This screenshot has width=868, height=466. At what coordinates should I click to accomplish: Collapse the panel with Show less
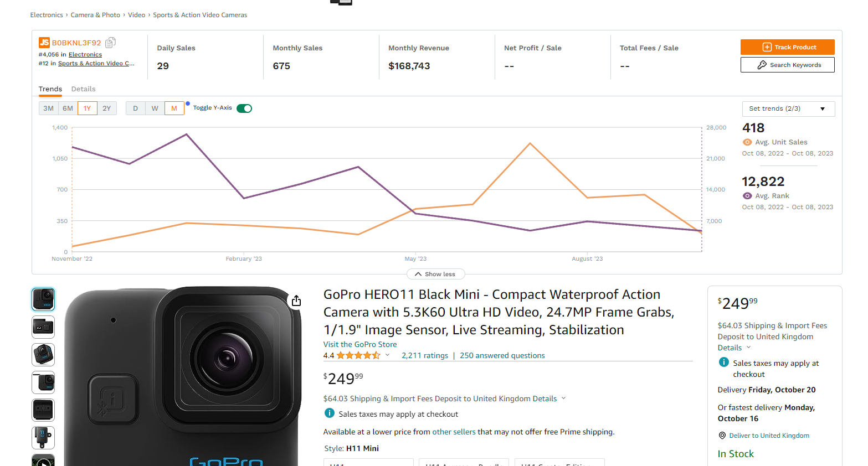435,274
